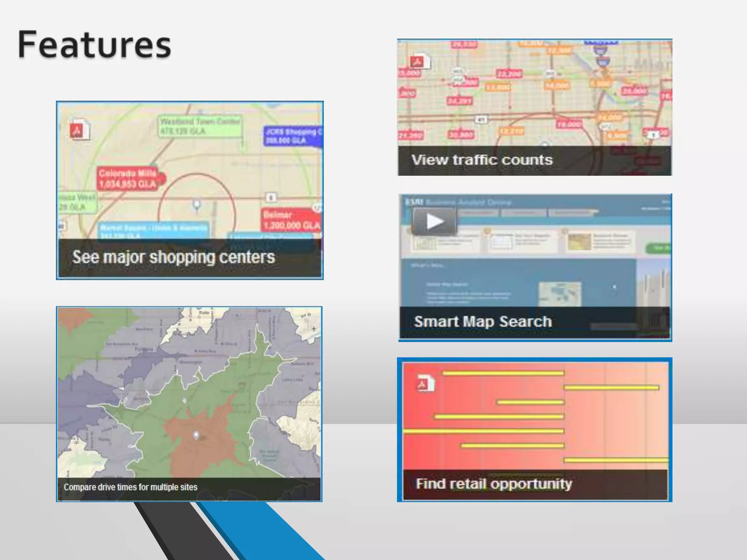Click the location pin in drive times map

[196, 435]
